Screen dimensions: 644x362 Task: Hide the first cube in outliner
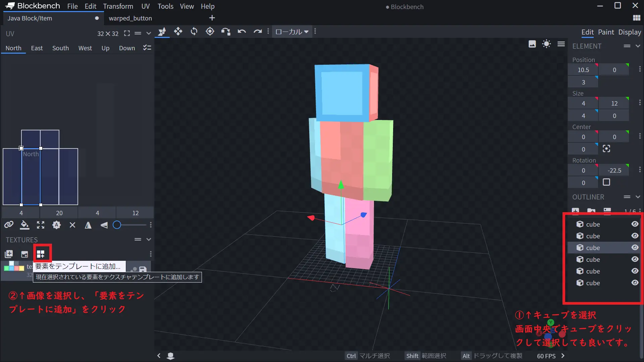(635, 224)
